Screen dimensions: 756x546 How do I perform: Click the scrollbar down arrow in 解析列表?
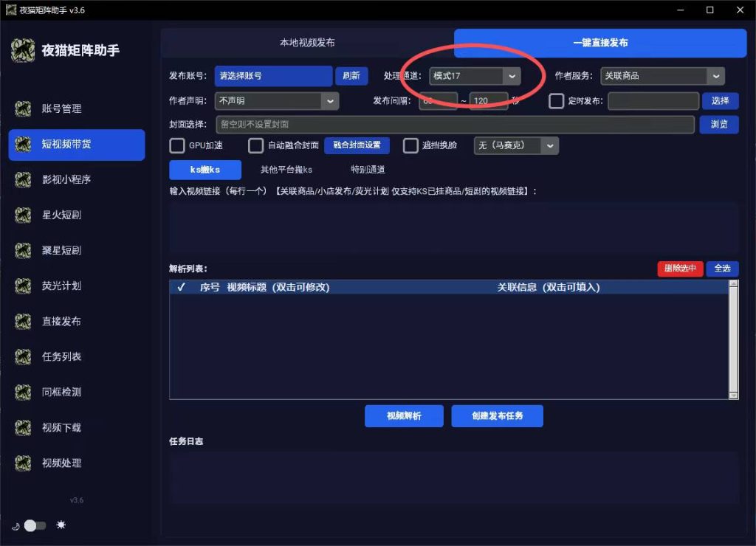pyautogui.click(x=733, y=395)
